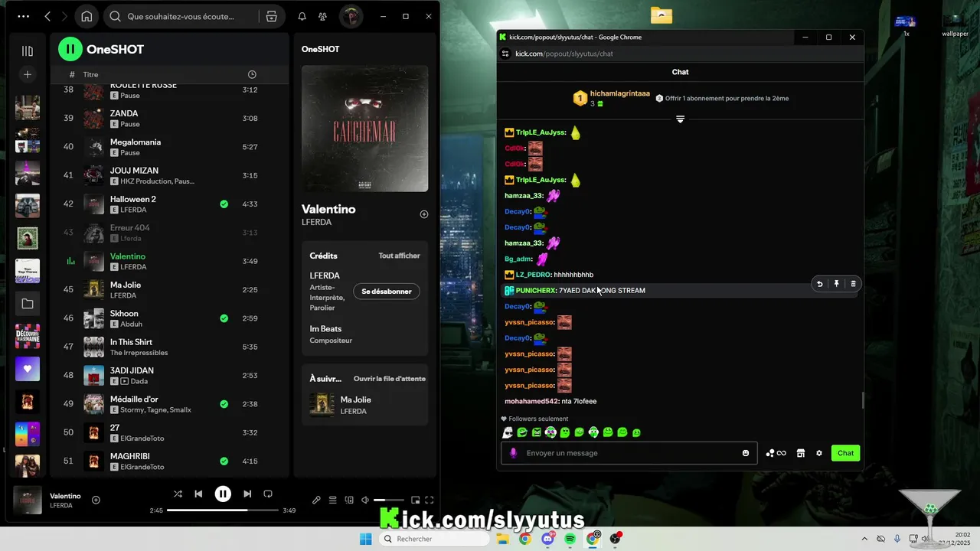The height and width of the screenshot is (551, 980).
Task: Click Se désabonner button
Action: [x=386, y=291]
